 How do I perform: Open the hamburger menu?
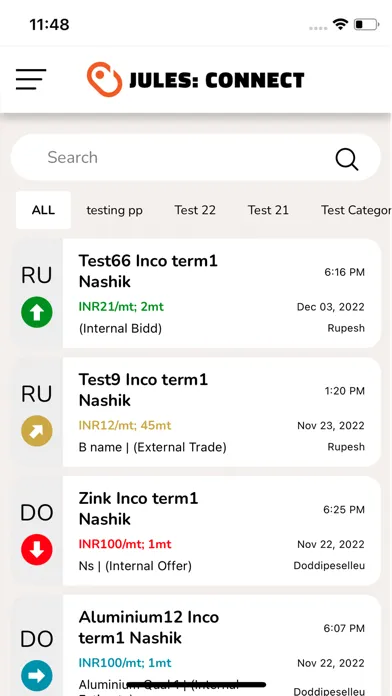pyautogui.click(x=31, y=79)
